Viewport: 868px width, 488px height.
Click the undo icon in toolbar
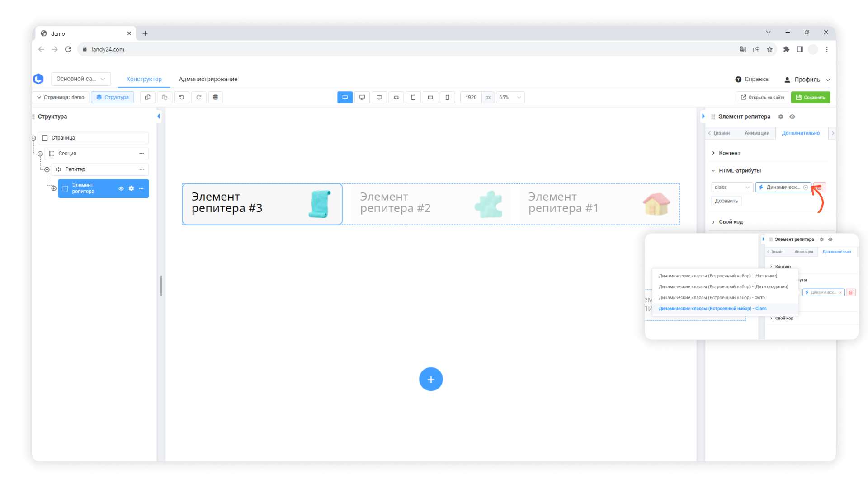[182, 97]
